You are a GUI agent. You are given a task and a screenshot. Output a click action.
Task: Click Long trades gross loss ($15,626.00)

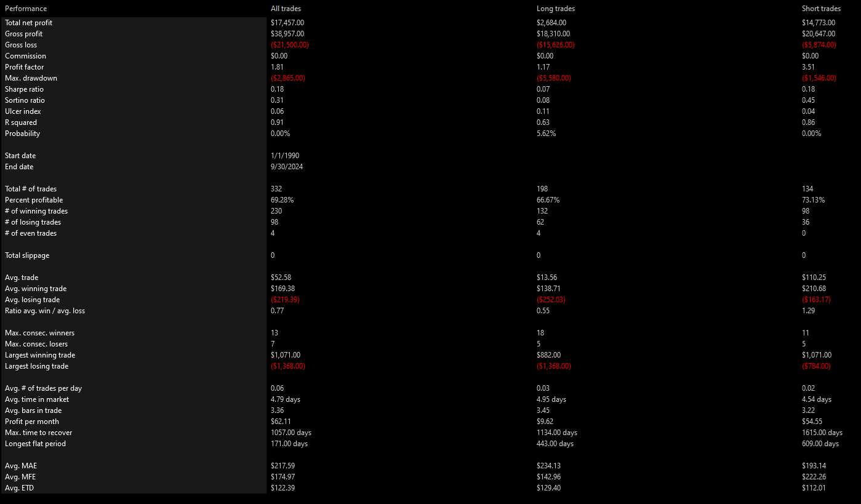[556, 45]
